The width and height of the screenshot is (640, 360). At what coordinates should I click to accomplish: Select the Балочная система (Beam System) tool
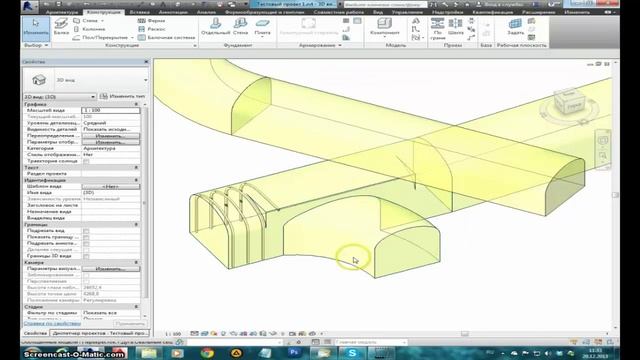coord(167,38)
